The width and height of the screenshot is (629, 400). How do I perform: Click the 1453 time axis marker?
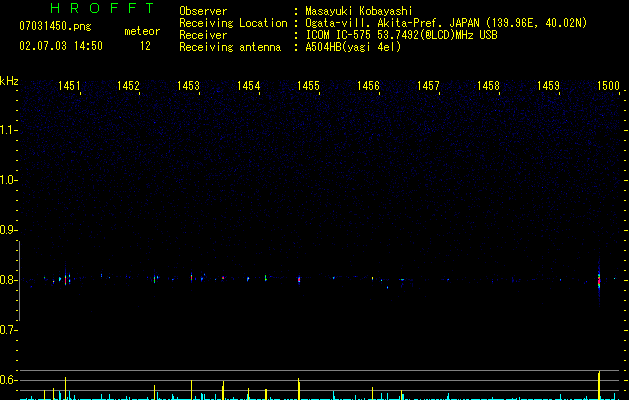tap(189, 86)
